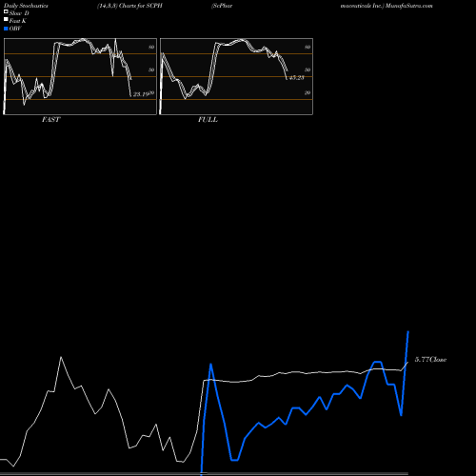The height and width of the screenshot is (476, 476).
Task: Click the MunafaSutra.com watermark text
Action: (x=409, y=6)
